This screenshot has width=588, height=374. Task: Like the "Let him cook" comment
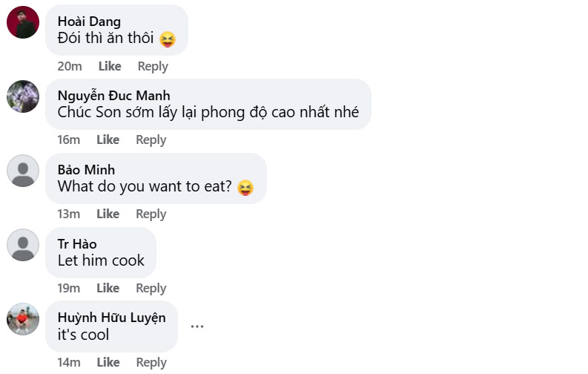[x=108, y=288]
